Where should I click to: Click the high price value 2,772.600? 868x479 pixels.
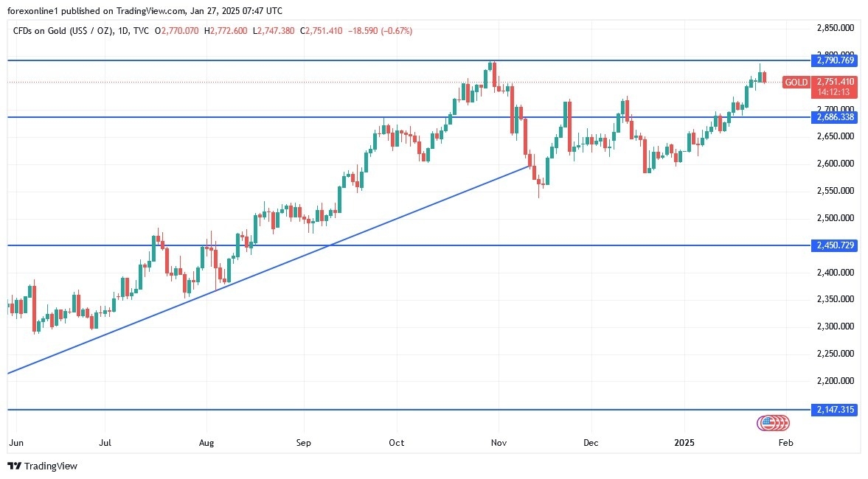coord(232,31)
